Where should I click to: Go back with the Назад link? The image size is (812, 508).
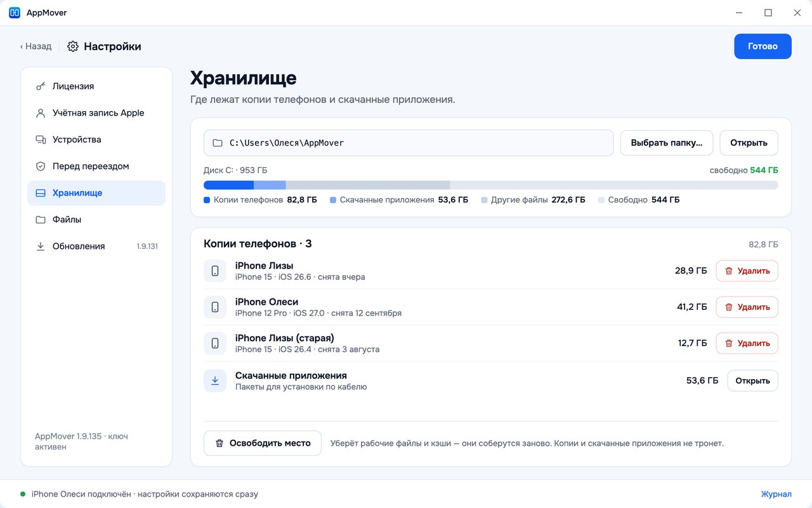coord(36,46)
